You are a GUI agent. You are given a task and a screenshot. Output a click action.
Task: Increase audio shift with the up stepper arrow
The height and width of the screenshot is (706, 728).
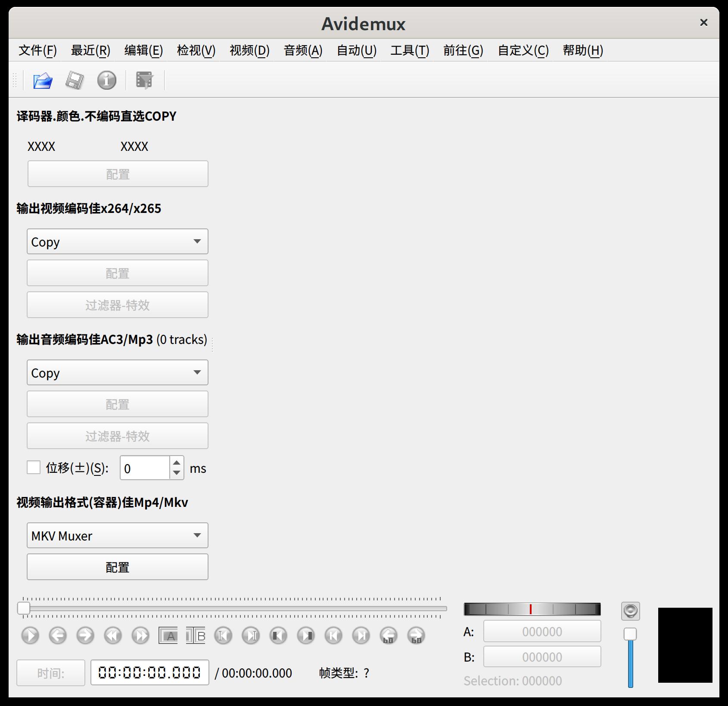[177, 462]
